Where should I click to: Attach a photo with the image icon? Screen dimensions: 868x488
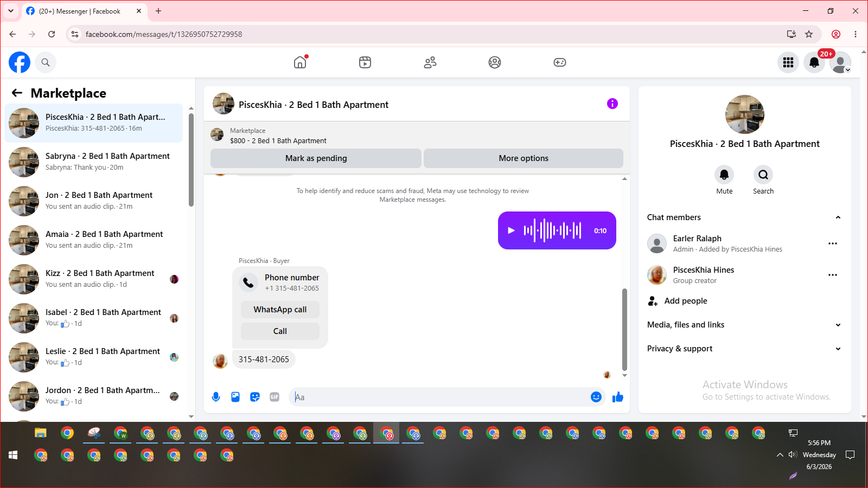(x=235, y=397)
